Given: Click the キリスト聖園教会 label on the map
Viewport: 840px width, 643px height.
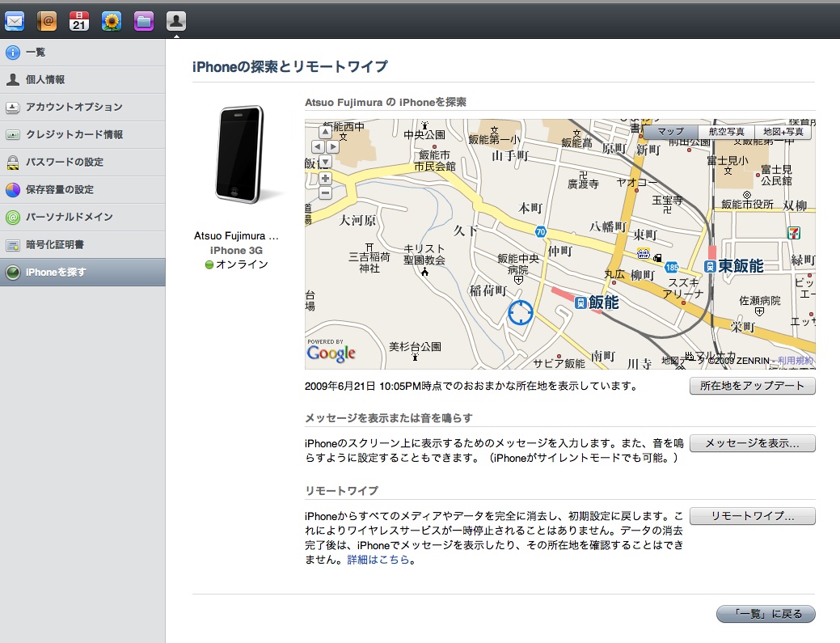Looking at the screenshot, I should click(x=424, y=255).
